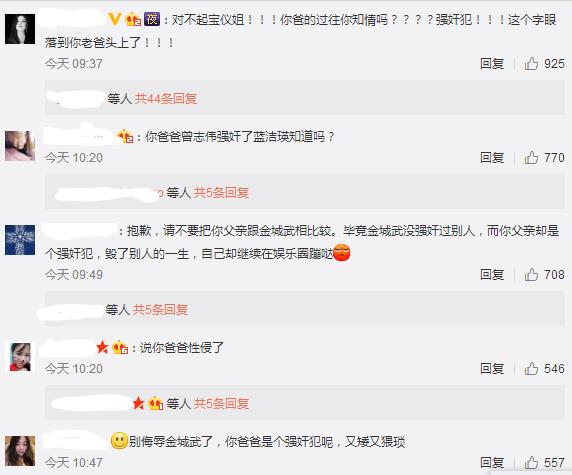572x475 pixels.
Task: Click 回复 on the 708-like comment
Action: (492, 274)
